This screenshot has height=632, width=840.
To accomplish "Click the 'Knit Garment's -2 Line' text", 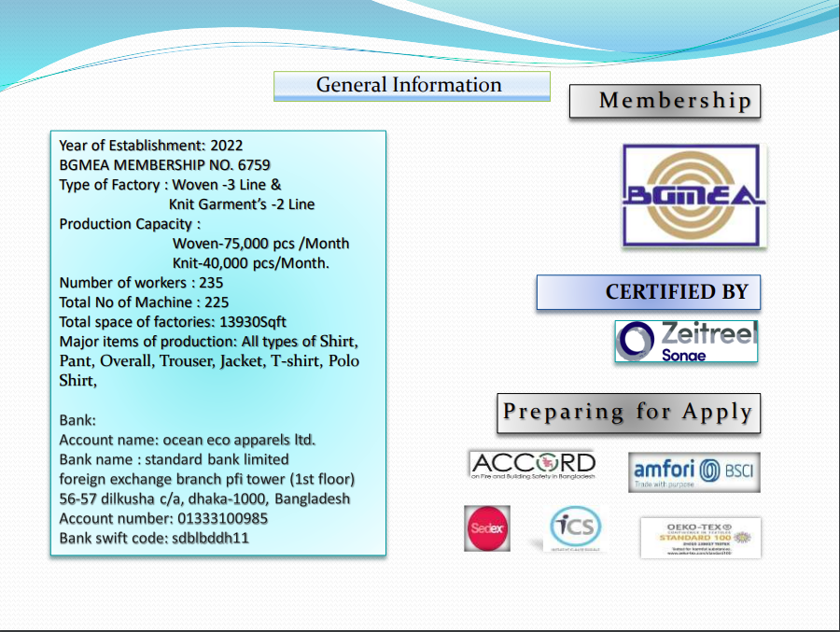I will click(x=242, y=204).
